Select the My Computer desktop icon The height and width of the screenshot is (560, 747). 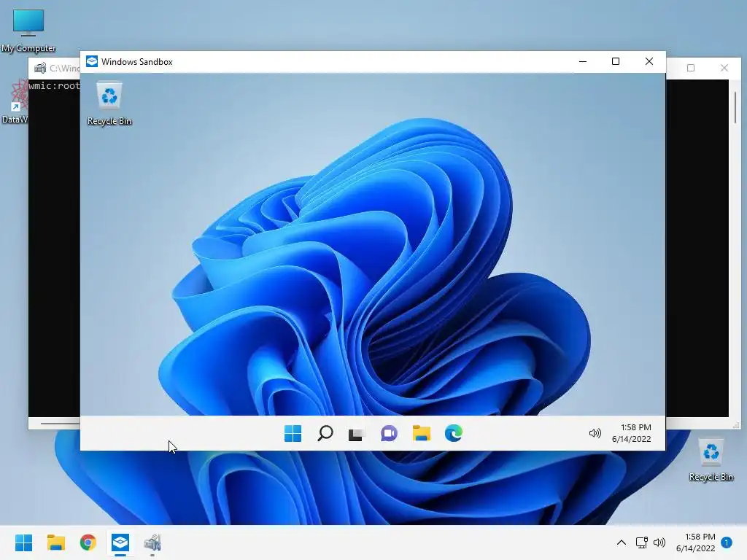tap(28, 31)
